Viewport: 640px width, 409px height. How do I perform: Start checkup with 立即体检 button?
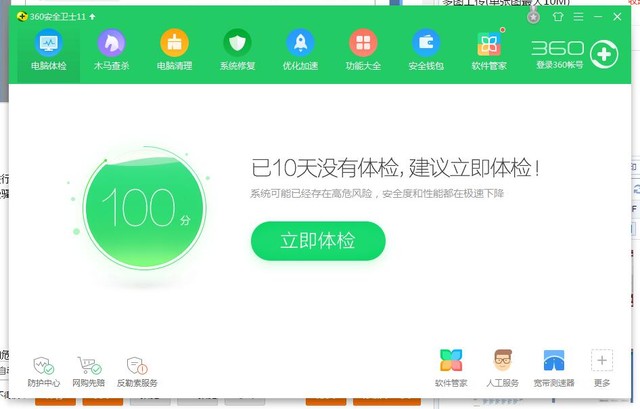click(x=318, y=240)
